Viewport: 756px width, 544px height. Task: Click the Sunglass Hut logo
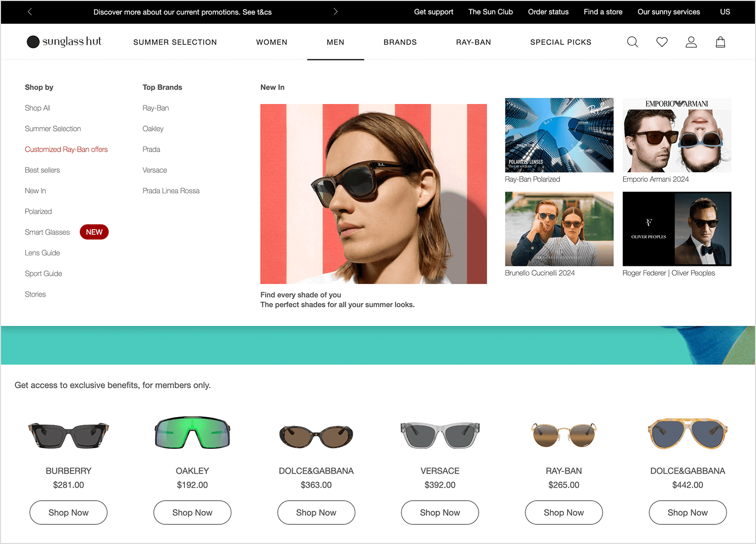point(64,42)
